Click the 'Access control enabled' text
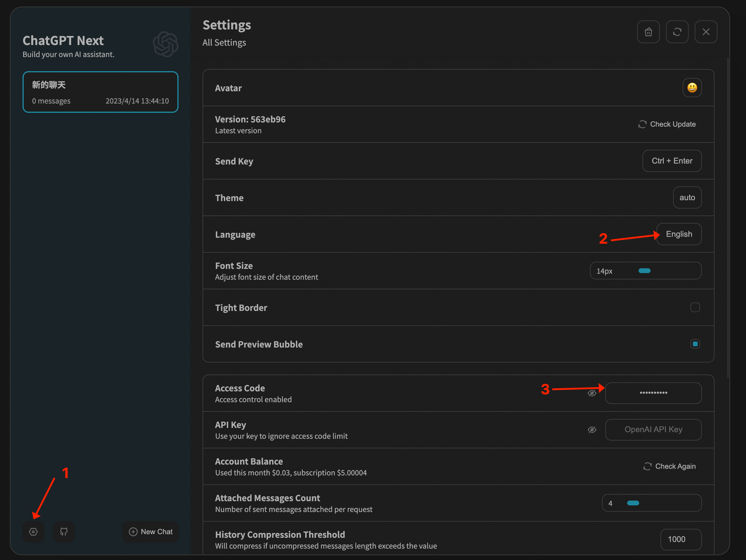Image resolution: width=746 pixels, height=560 pixels. 253,399
